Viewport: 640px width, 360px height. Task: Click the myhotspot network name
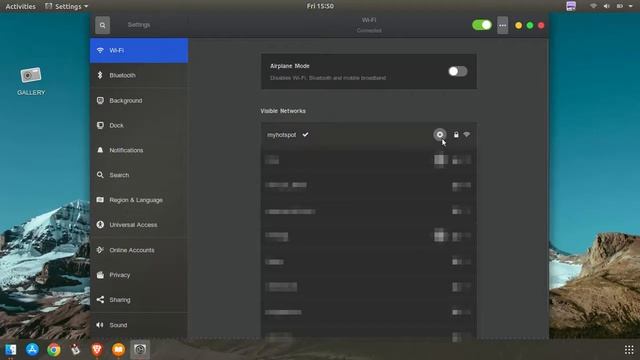click(x=281, y=135)
